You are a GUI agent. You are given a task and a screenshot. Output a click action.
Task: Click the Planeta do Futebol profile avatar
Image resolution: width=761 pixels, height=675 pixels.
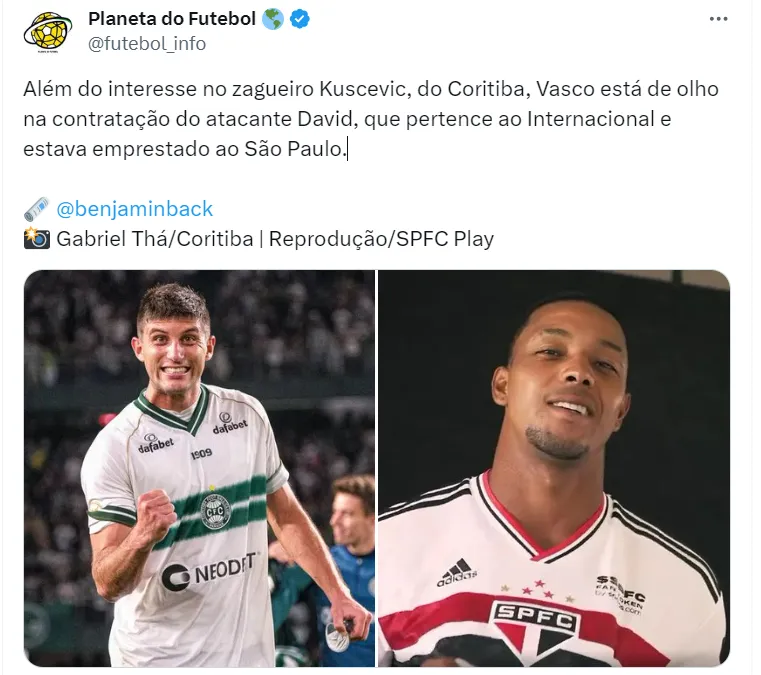pos(48,32)
